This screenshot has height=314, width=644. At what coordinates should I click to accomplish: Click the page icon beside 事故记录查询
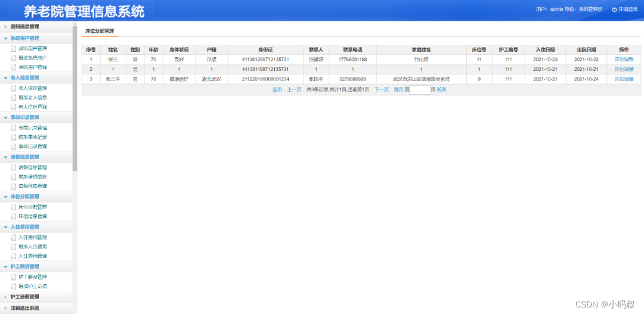14,147
